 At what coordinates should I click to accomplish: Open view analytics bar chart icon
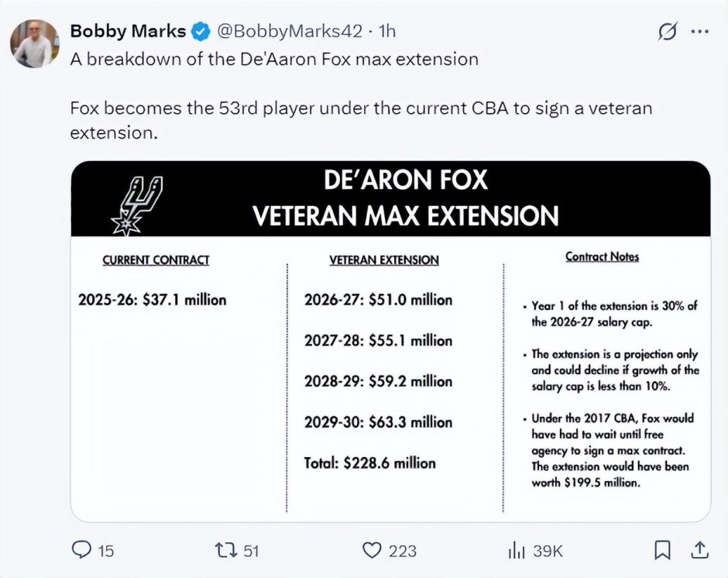(517, 550)
